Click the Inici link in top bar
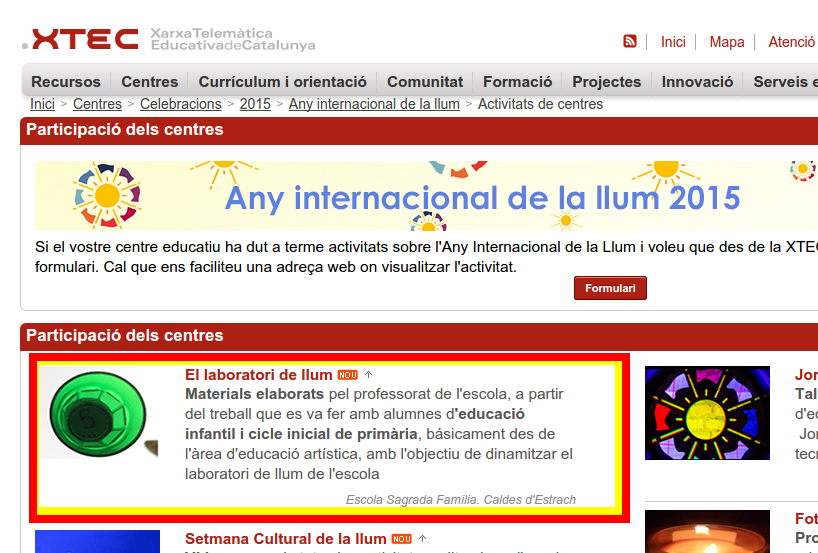The height and width of the screenshot is (553, 818). (673, 42)
